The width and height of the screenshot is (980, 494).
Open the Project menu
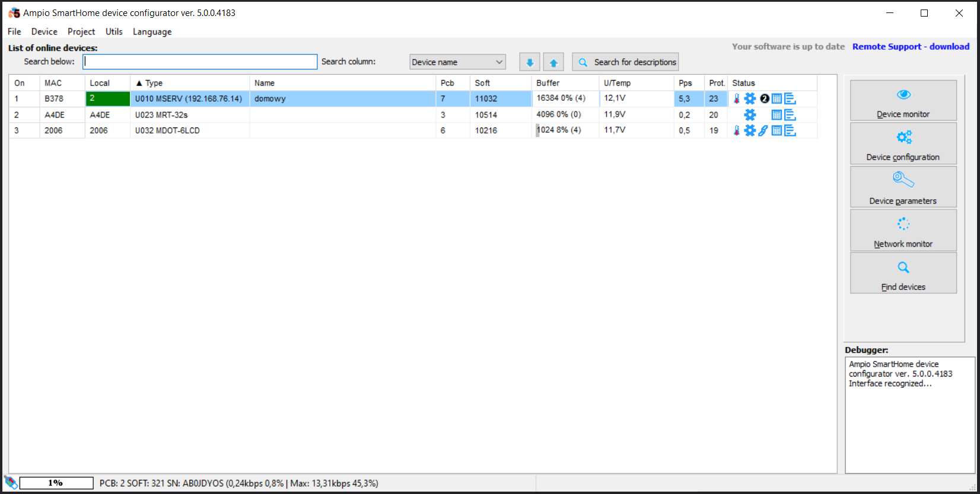pyautogui.click(x=81, y=32)
